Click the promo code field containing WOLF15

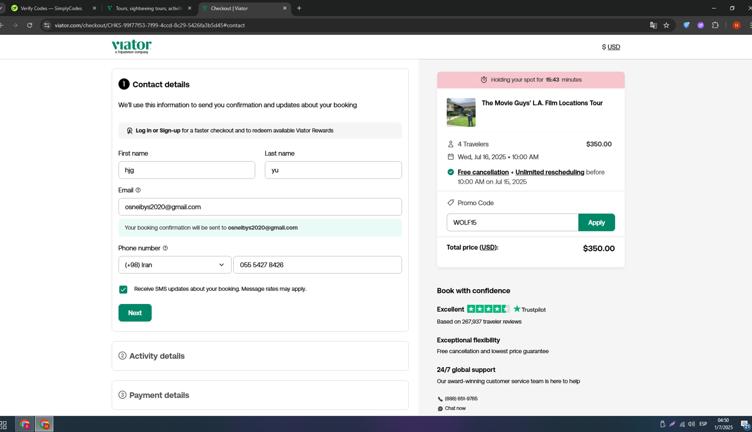pyautogui.click(x=512, y=222)
